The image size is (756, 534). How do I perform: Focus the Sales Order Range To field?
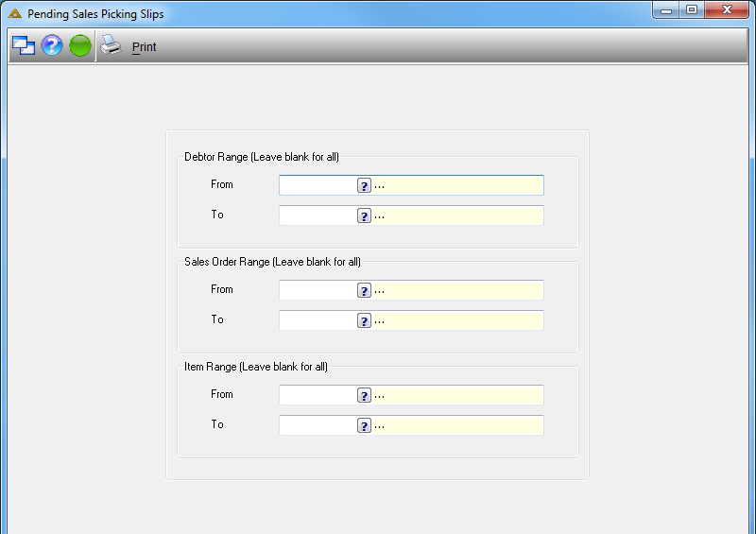point(318,320)
